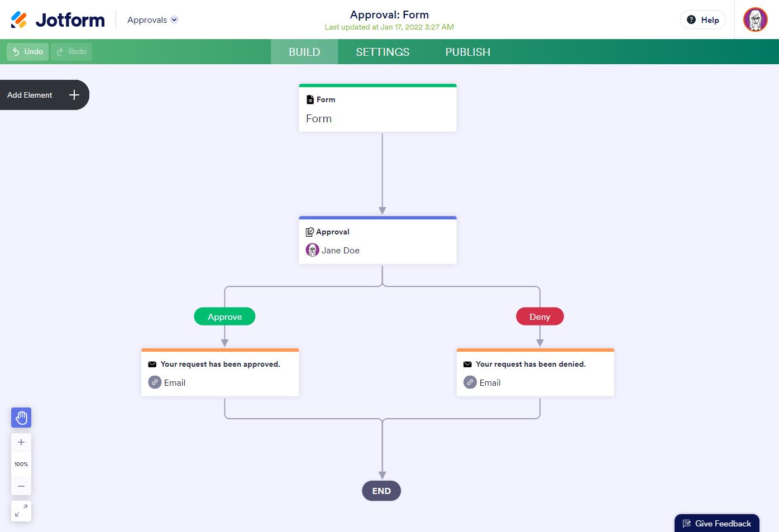Select the green Approve branch label

coord(224,317)
